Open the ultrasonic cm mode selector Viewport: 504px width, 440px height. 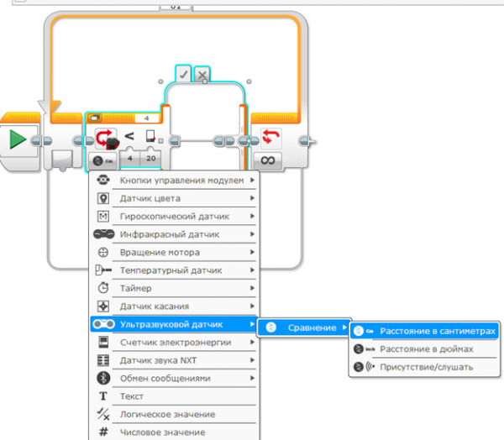click(x=102, y=160)
